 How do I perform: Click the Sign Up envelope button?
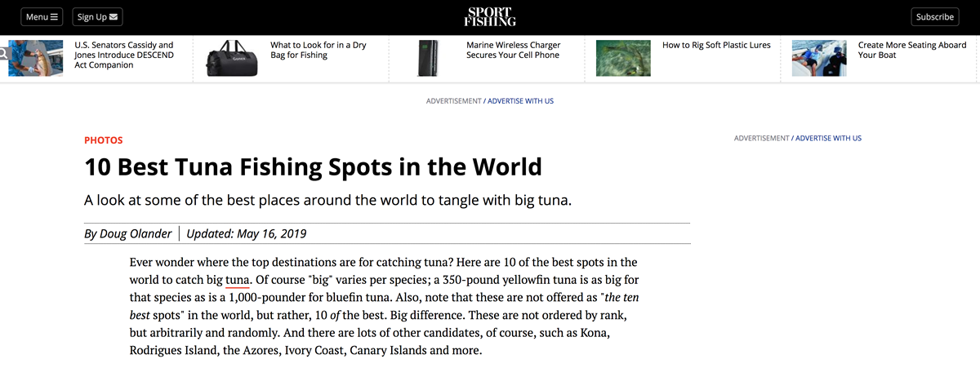coord(97,16)
